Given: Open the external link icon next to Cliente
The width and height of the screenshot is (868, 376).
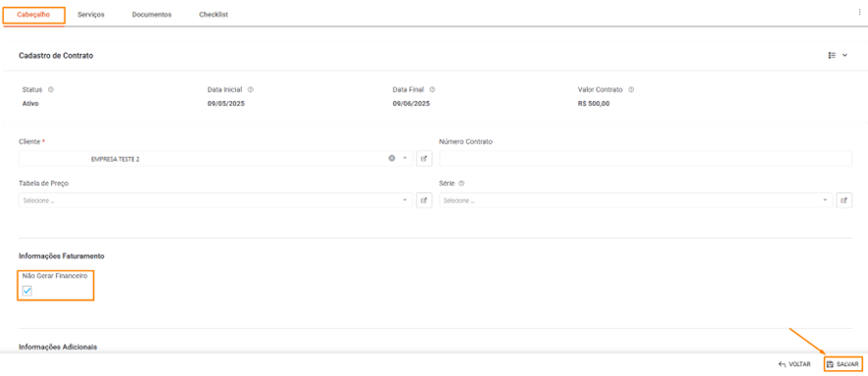Looking at the screenshot, I should click(x=424, y=159).
